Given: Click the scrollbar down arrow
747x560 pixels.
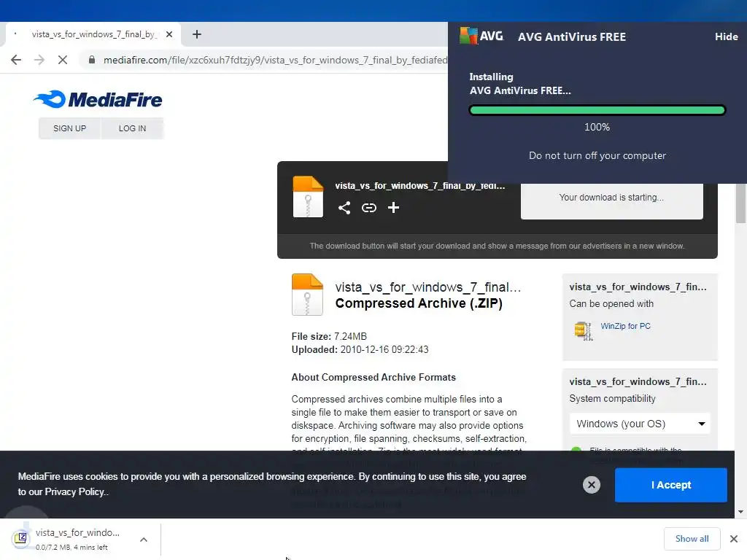Looking at the screenshot, I should 740,512.
